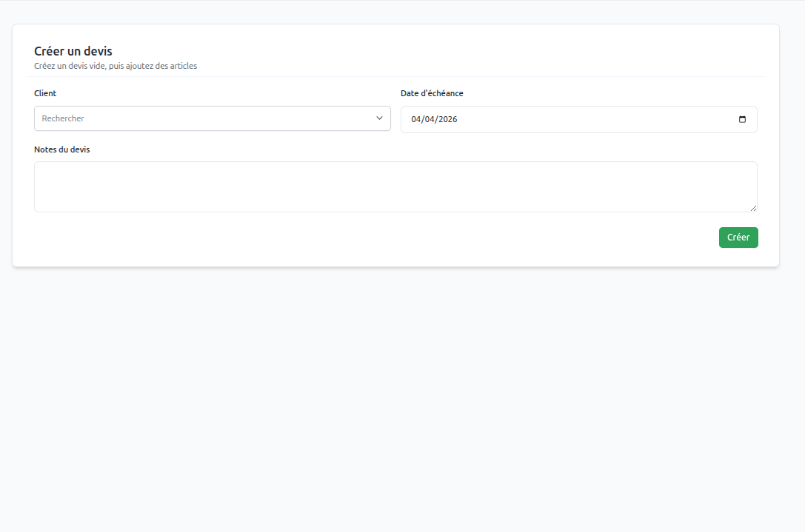This screenshot has width=805, height=532.
Task: Click the subtitle about adding articles
Action: (116, 66)
